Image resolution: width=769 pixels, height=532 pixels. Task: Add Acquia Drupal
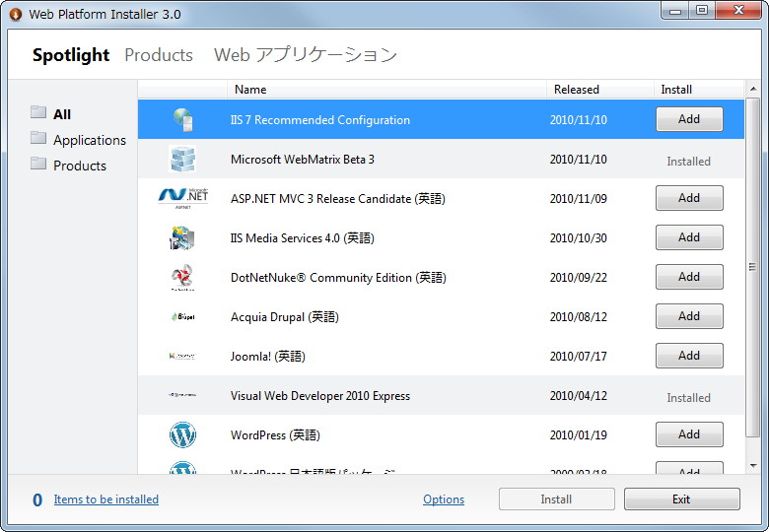(689, 316)
